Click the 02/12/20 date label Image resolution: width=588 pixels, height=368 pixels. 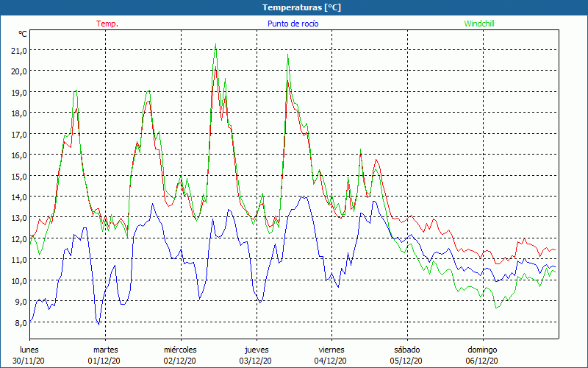(180, 361)
